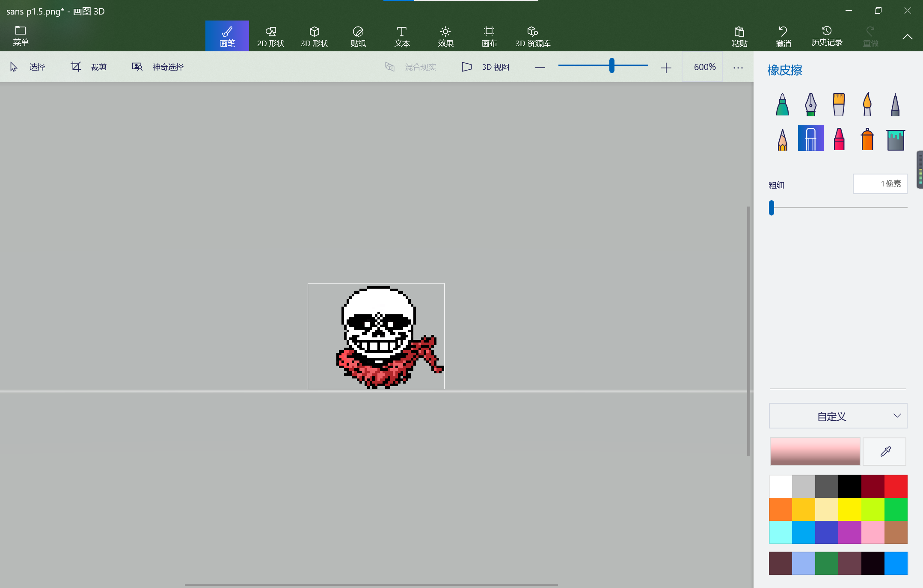Choose the pure yellow color swatch
Screen dimensions: 923x588
pos(850,509)
